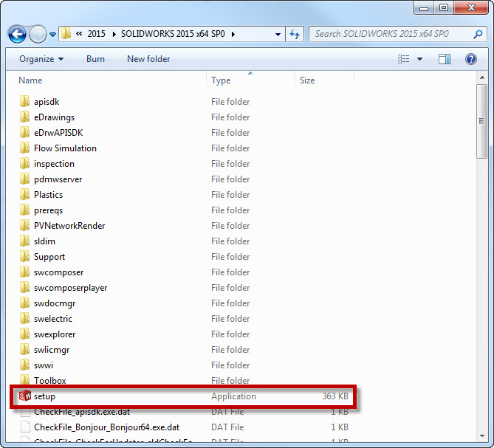Select the eDrwAPISDK folder icon
Viewport: 494px width, 448px height.
(x=24, y=132)
